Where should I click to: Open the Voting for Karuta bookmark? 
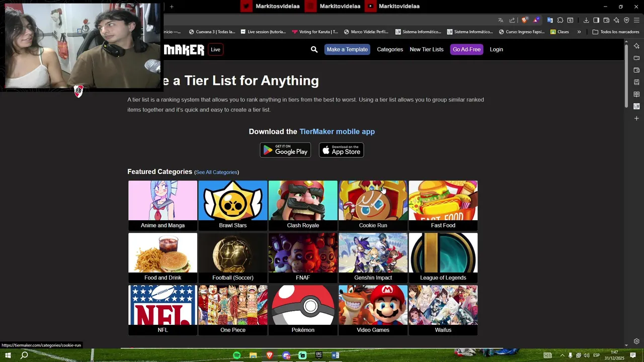click(x=315, y=32)
